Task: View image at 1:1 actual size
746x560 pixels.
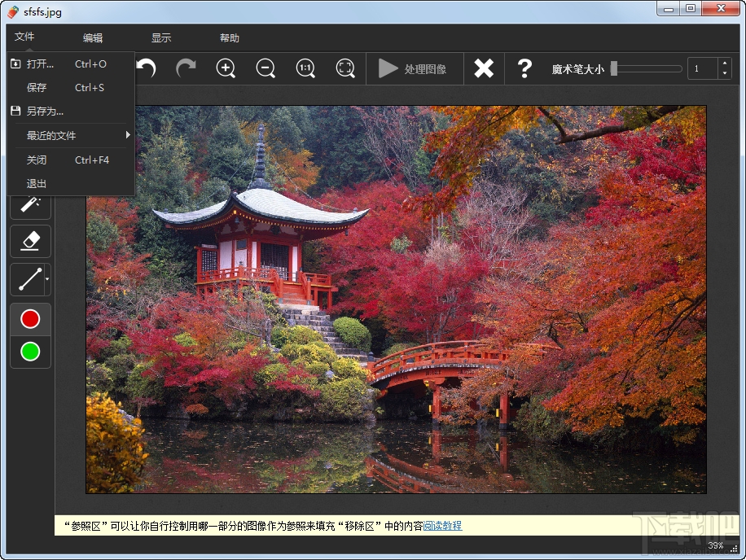Action: pos(305,68)
